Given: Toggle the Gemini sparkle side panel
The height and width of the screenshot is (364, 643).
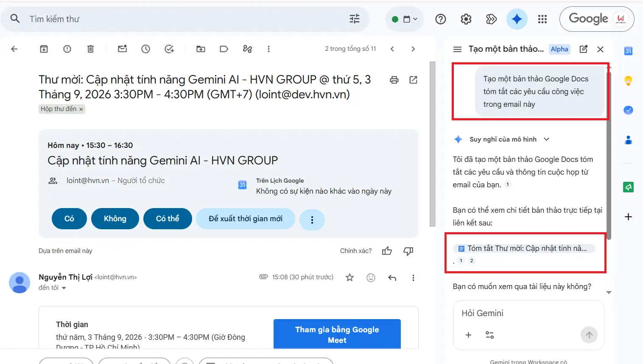Looking at the screenshot, I should coord(517,19).
